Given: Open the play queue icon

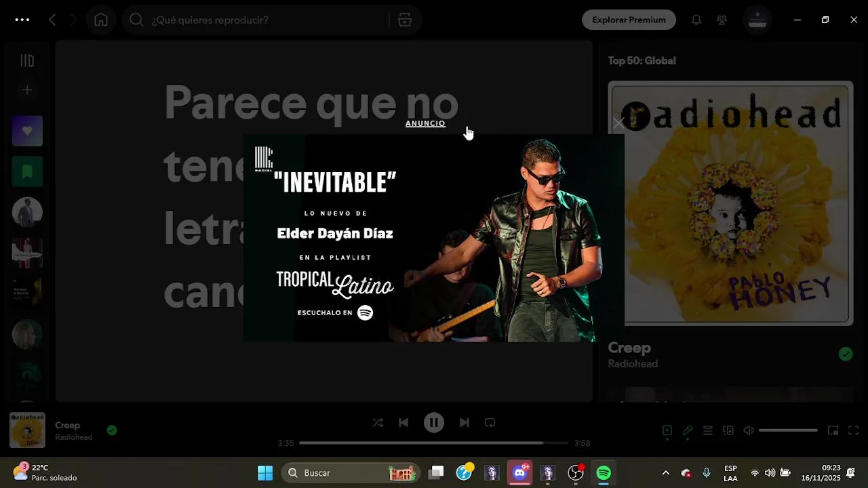Looking at the screenshot, I should (x=707, y=430).
